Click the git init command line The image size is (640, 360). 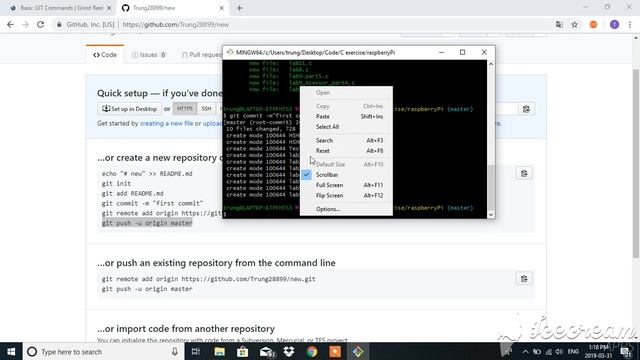(116, 184)
